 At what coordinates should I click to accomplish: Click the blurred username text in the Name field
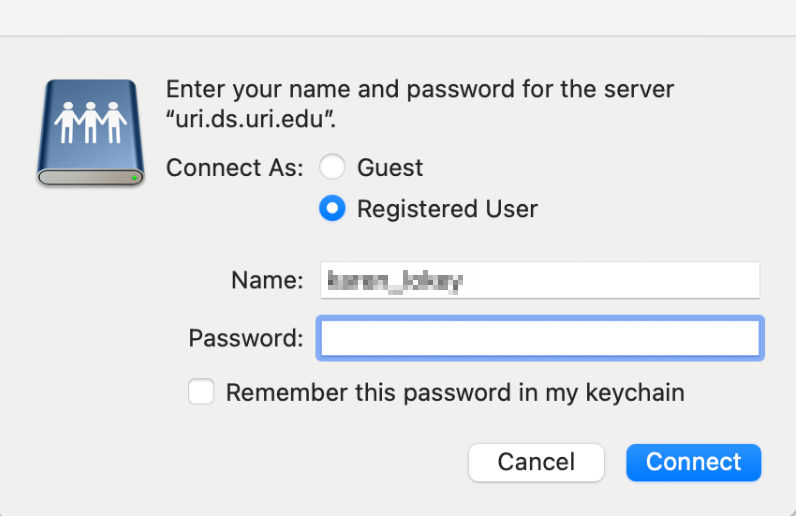[x=395, y=281]
